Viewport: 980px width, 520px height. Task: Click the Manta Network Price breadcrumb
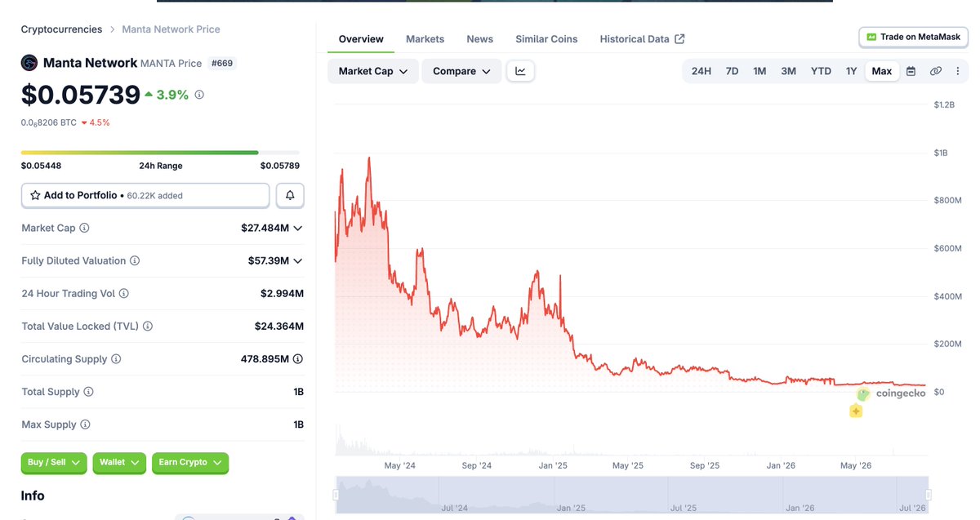[x=171, y=29]
